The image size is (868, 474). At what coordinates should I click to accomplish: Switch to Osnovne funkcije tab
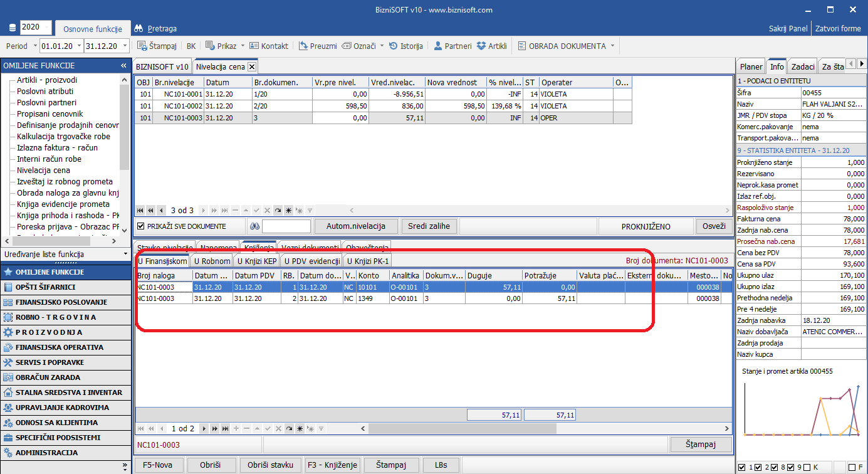pyautogui.click(x=93, y=28)
